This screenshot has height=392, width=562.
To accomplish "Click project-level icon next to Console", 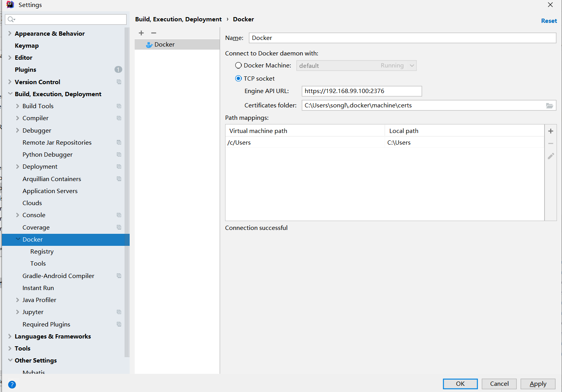I will [119, 215].
